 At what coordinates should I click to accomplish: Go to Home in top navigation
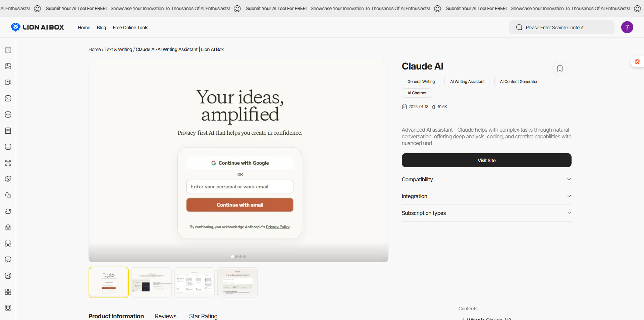pyautogui.click(x=84, y=28)
